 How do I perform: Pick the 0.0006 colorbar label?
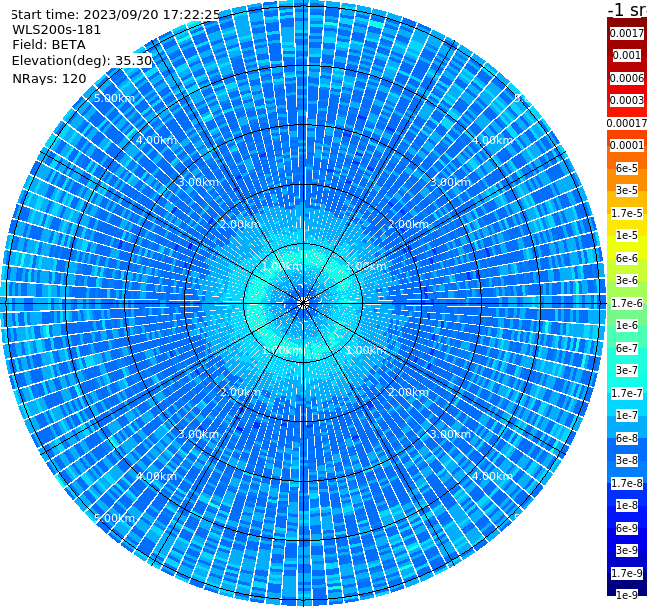tap(627, 78)
